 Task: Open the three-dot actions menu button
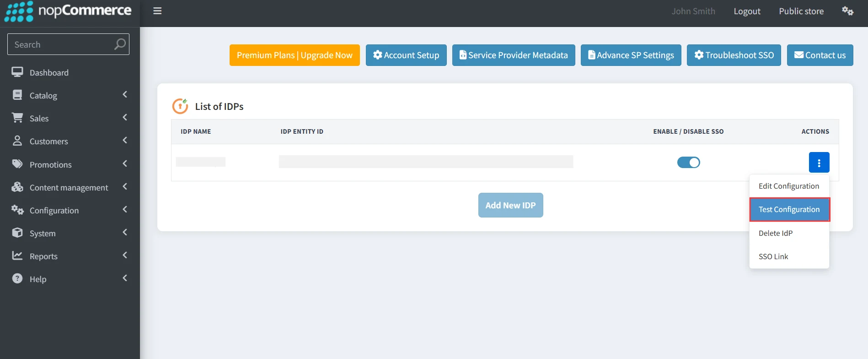(x=819, y=162)
